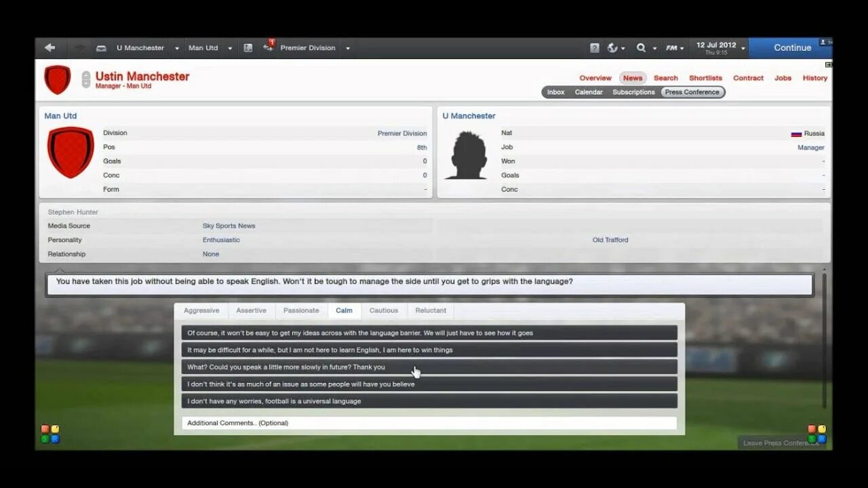
Task: Choose the Reluctant tone tab
Action: coord(431,310)
